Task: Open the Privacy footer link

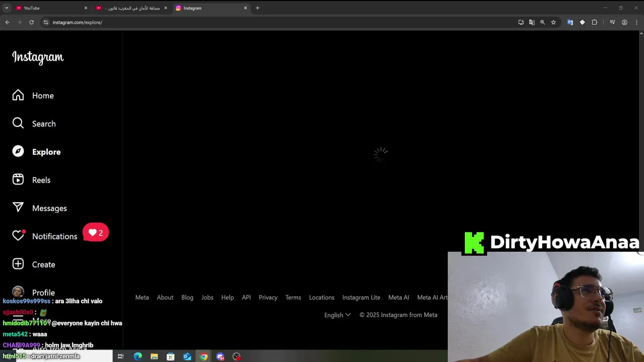Action: tap(268, 297)
